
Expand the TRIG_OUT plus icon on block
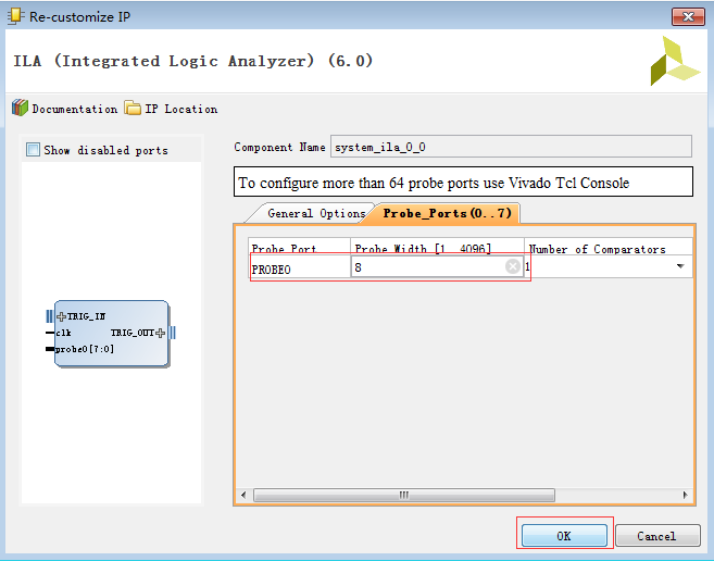click(160, 333)
